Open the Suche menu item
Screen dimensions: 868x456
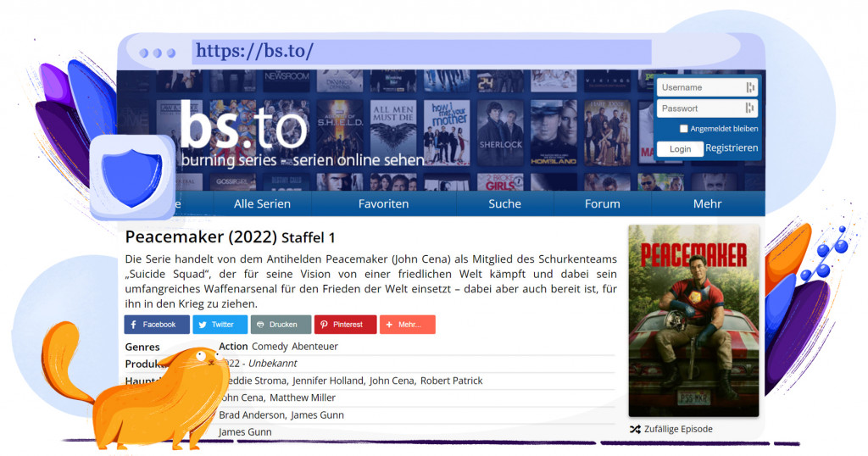pyautogui.click(x=504, y=203)
